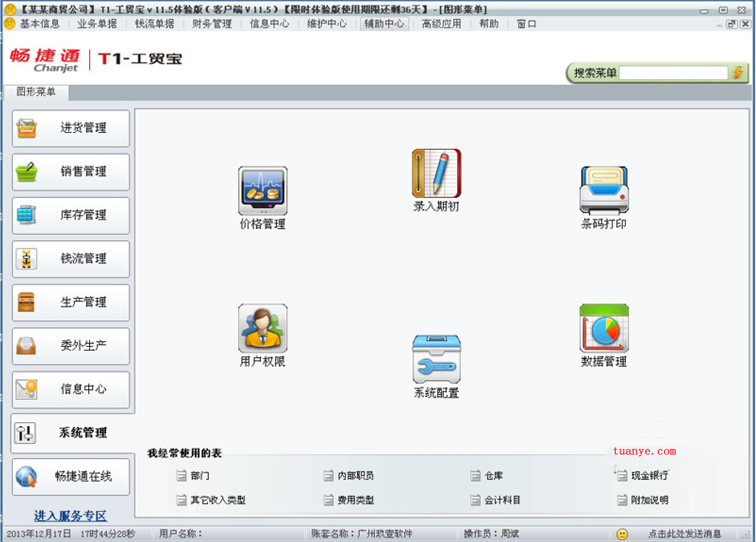Open the 财务管理 menu

click(212, 24)
